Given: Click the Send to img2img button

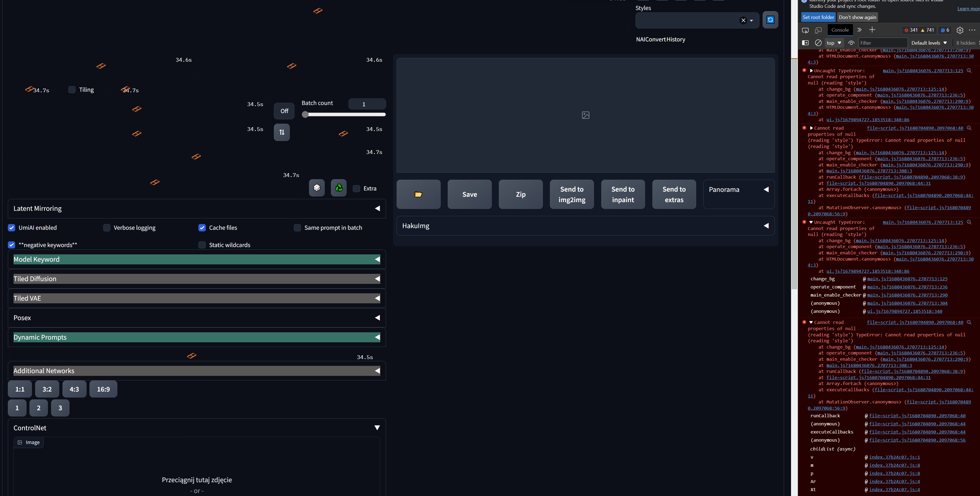Looking at the screenshot, I should (572, 194).
